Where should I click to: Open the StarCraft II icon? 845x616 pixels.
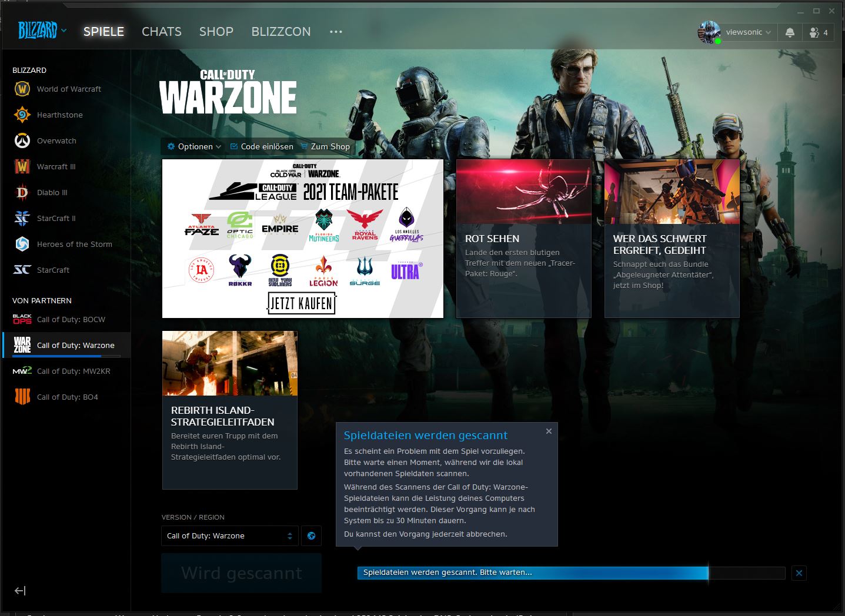(22, 218)
